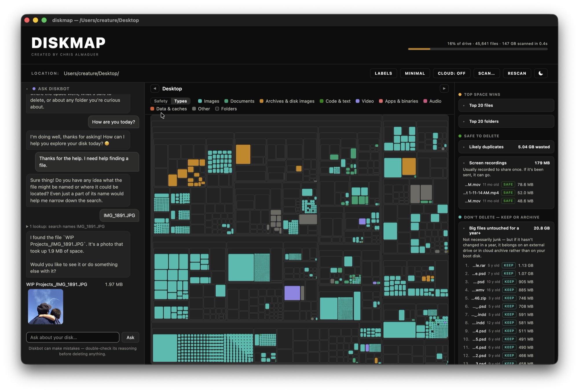Click the Ask button
The image size is (579, 392).
tap(130, 337)
